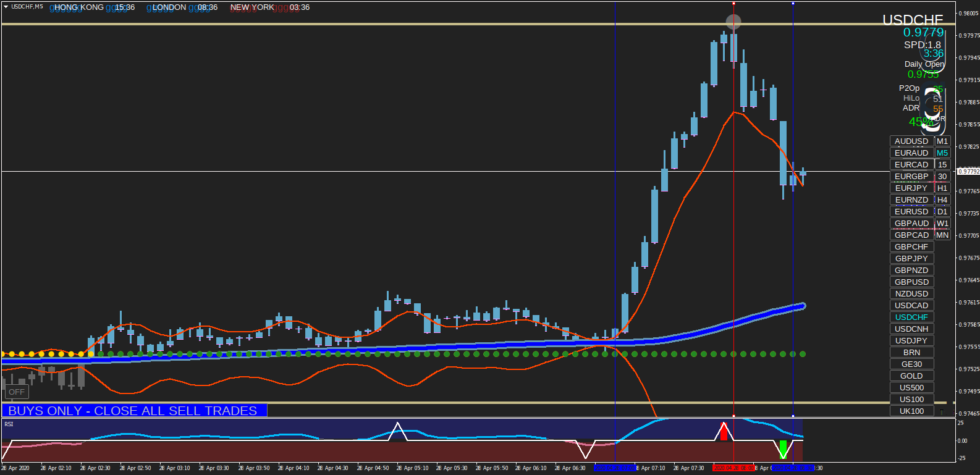
Task: Click the HONG KONG session clock label
Action: (79, 7)
